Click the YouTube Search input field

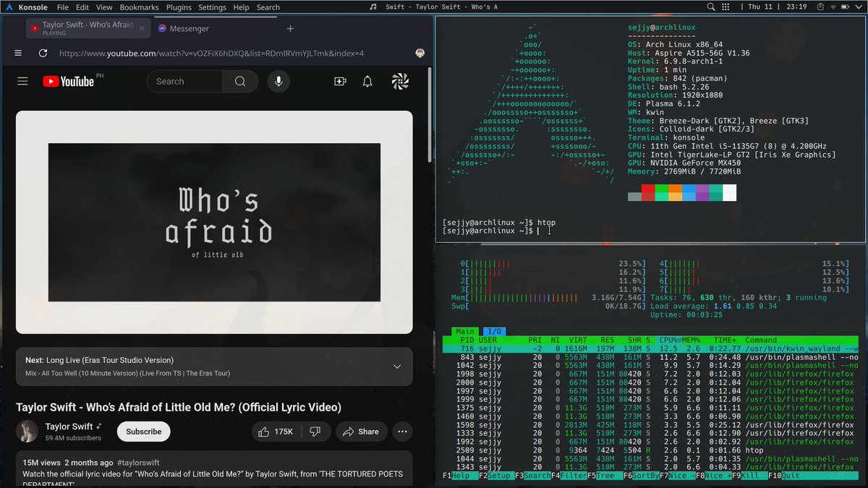tap(184, 82)
